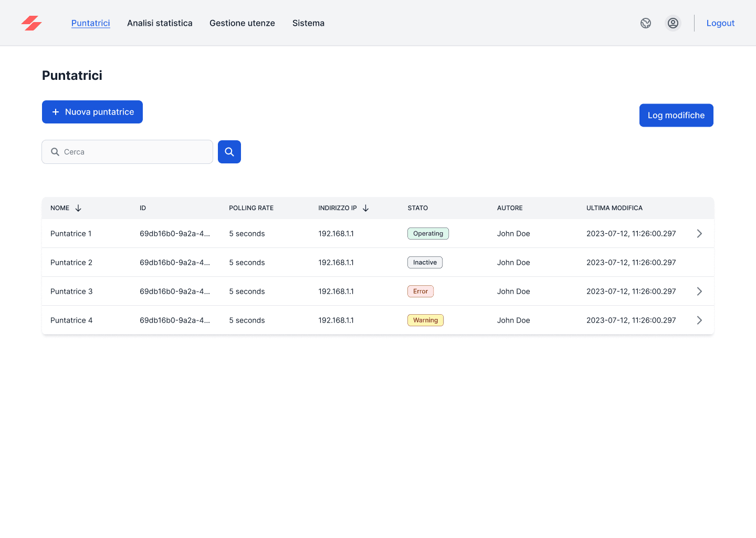The height and width of the screenshot is (538, 756).
Task: Click the Warning status badge
Action: pos(425,320)
